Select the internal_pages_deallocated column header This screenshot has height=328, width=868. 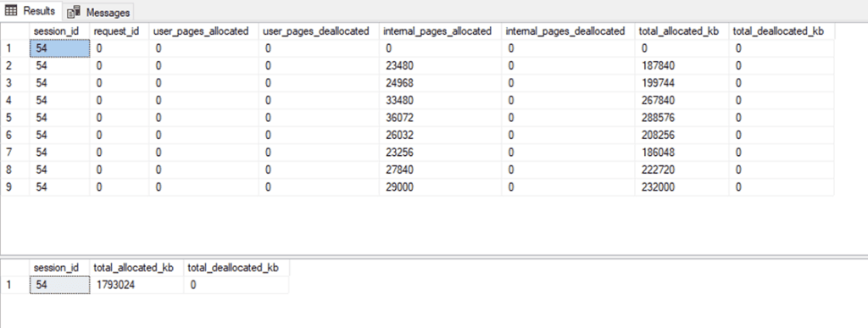tap(568, 32)
